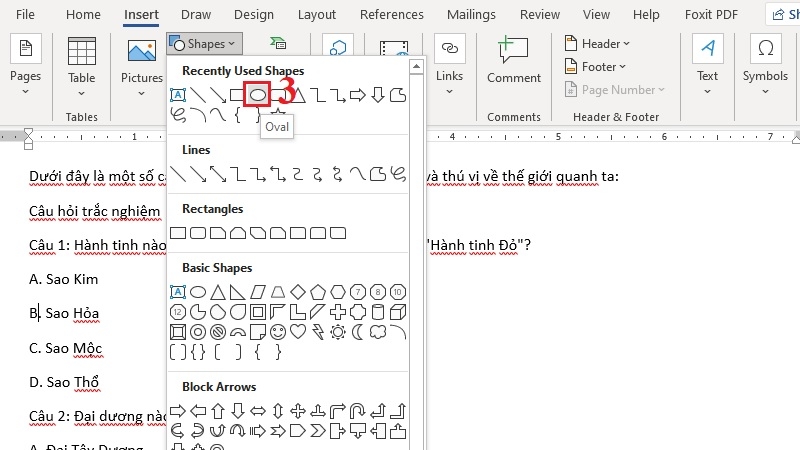Open the Help tab

[x=646, y=14]
